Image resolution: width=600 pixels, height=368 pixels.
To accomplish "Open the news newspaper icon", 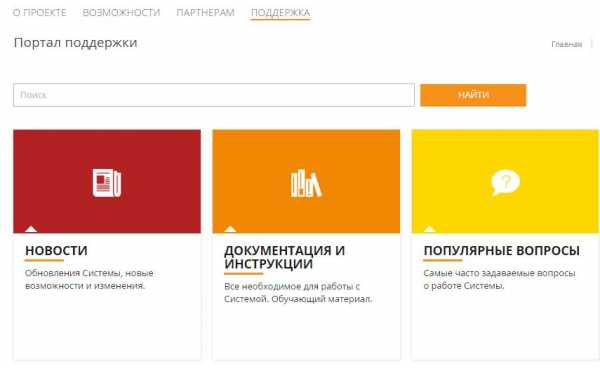I will click(107, 183).
